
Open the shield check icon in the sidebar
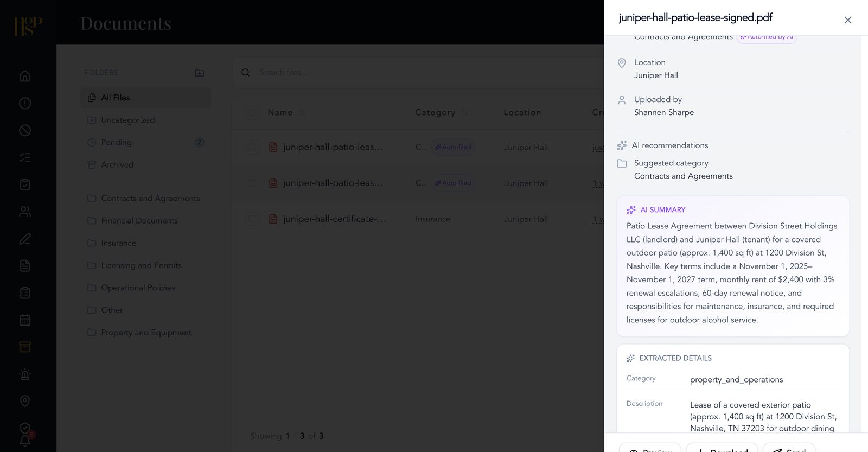25,428
